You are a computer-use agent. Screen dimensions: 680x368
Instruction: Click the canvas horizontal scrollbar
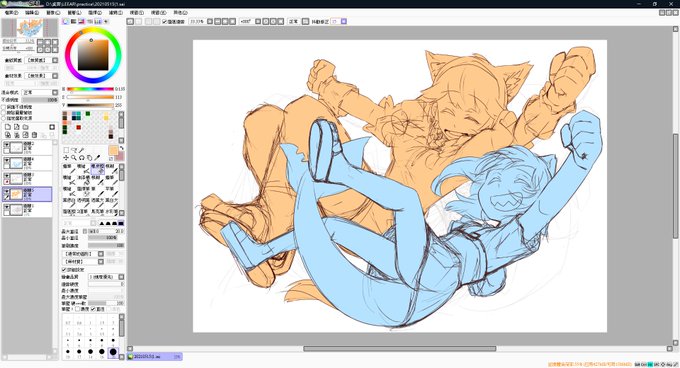[399, 348]
